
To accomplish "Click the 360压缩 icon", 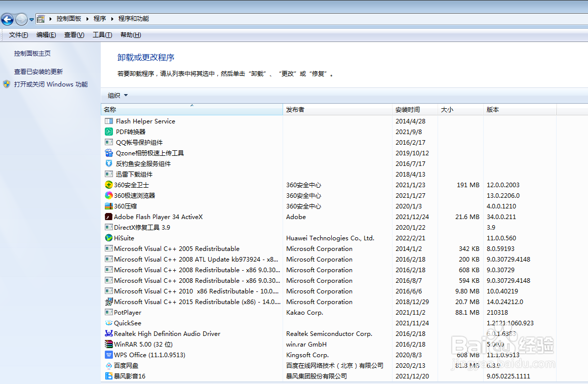I will (109, 206).
